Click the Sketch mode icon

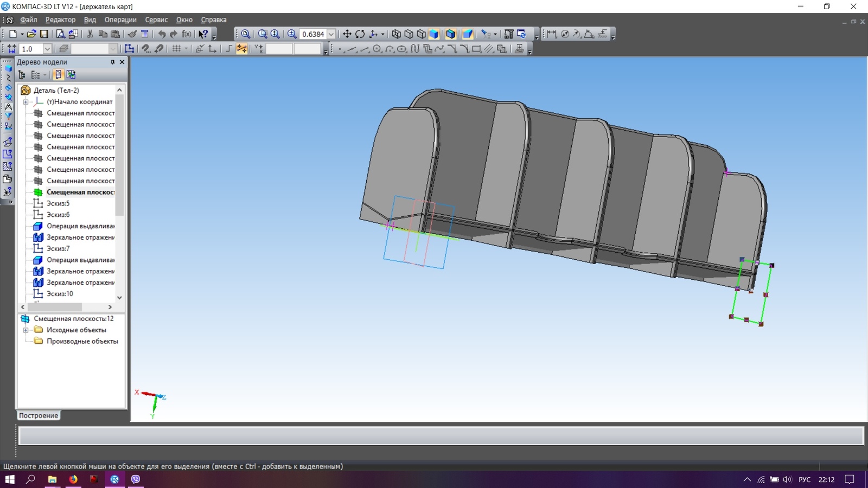(129, 49)
